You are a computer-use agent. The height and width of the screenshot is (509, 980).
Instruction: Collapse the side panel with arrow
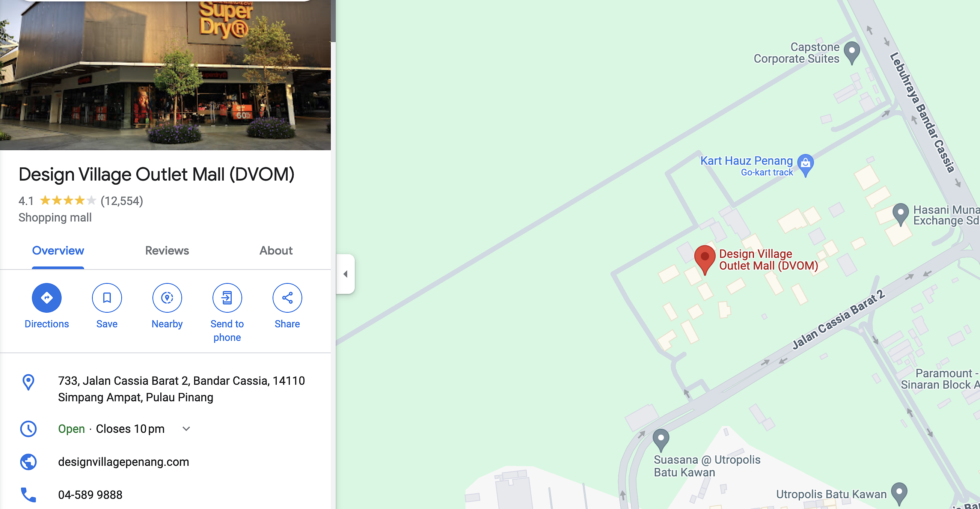click(345, 274)
